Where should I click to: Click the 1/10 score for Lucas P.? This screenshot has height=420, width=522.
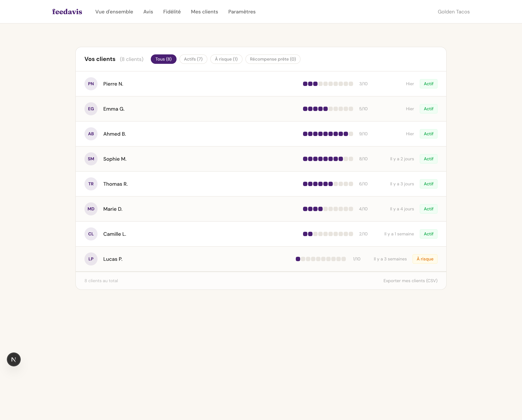[357, 259]
